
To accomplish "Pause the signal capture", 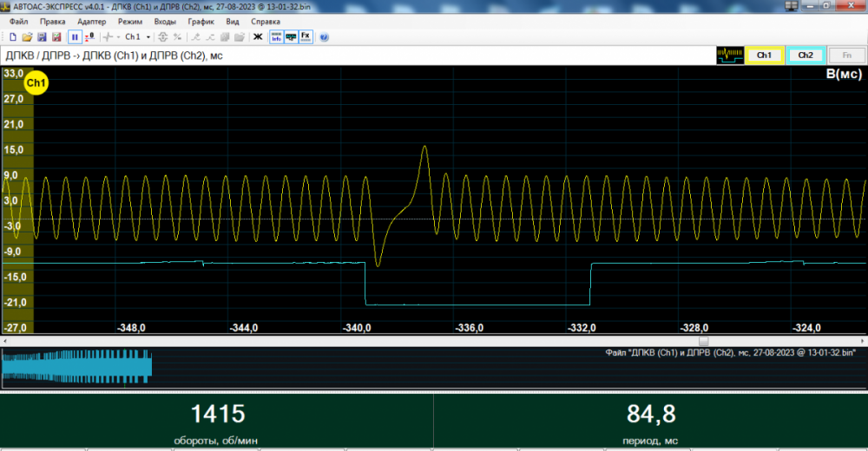I will [75, 37].
